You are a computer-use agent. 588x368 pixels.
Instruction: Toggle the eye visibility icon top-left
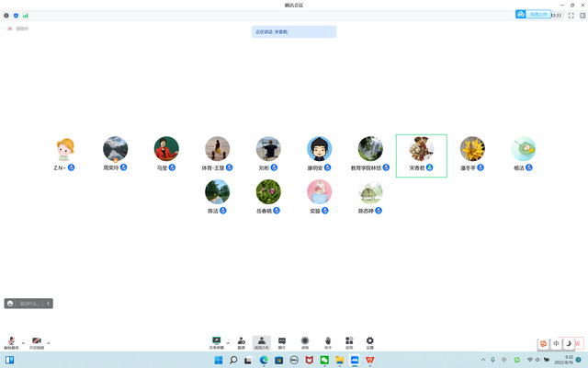(x=10, y=29)
